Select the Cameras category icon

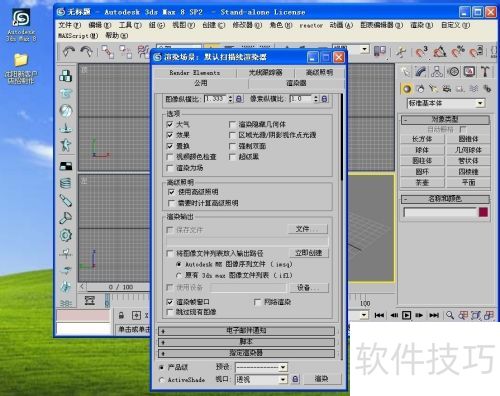447,89
